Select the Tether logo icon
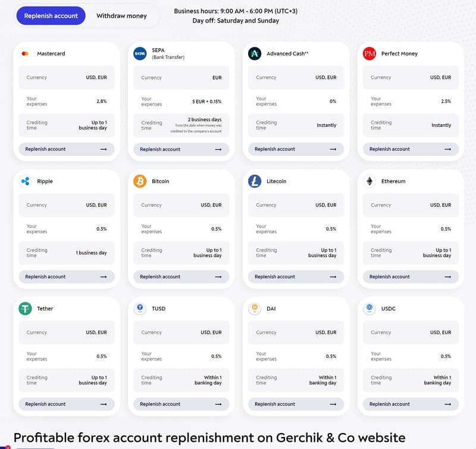This screenshot has width=476, height=449. click(25, 308)
